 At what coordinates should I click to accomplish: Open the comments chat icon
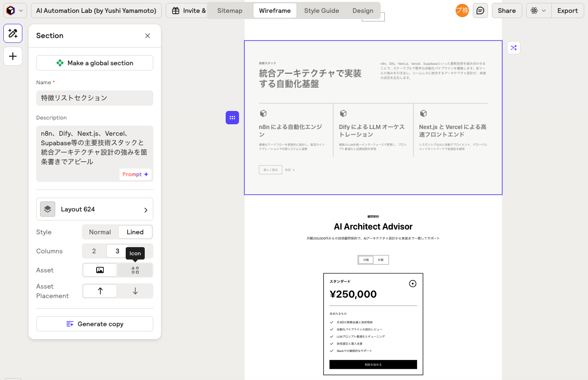(480, 10)
